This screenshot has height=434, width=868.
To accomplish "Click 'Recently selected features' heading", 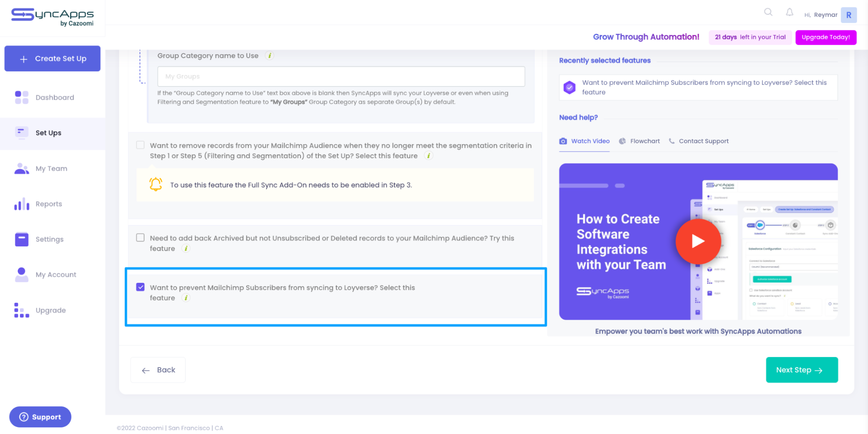I will (605, 60).
